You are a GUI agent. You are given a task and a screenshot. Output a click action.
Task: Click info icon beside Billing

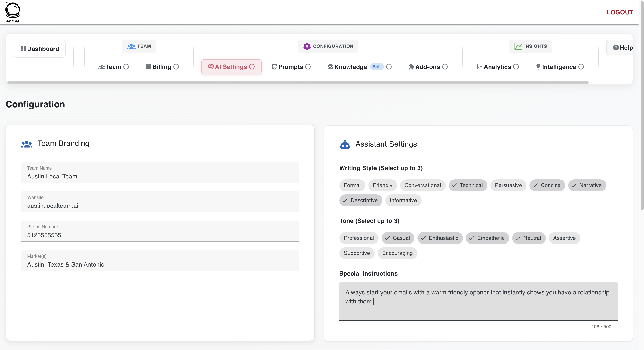176,67
